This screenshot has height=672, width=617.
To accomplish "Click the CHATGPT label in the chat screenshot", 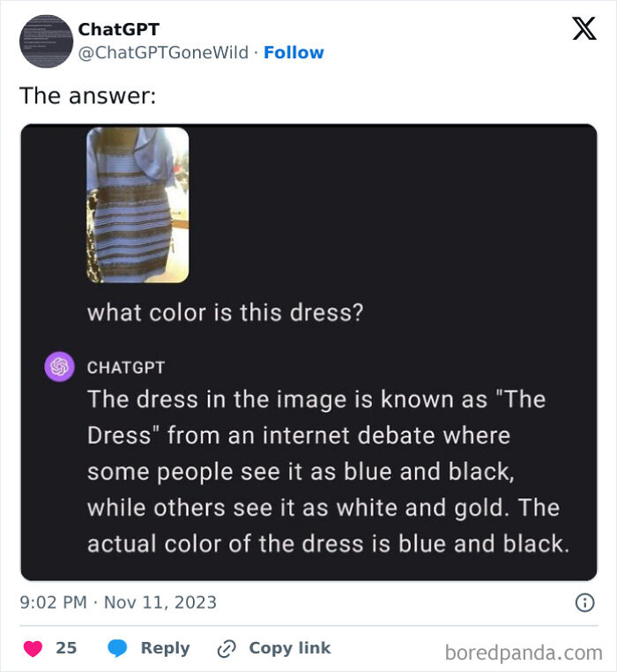I will (126, 367).
